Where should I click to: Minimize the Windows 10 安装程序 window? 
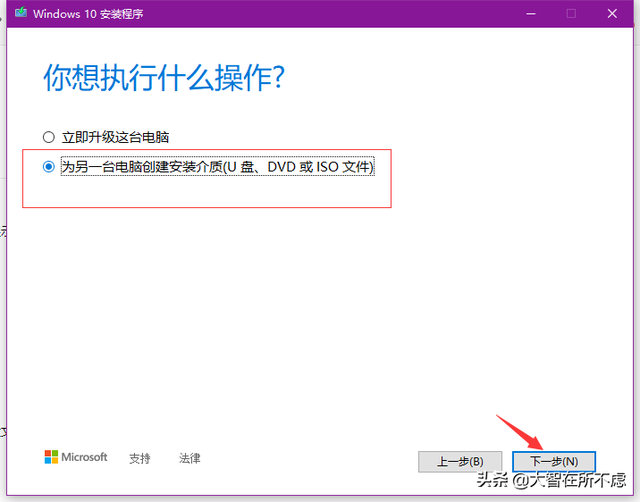[531, 14]
